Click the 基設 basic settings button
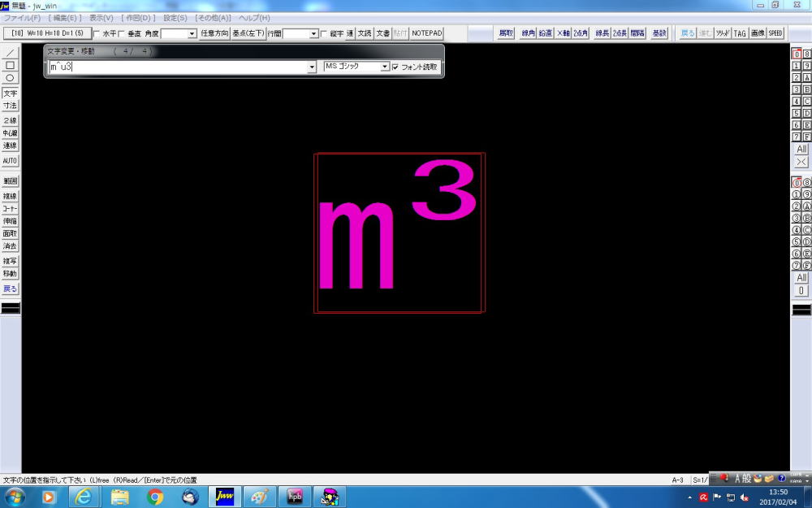 pos(659,33)
